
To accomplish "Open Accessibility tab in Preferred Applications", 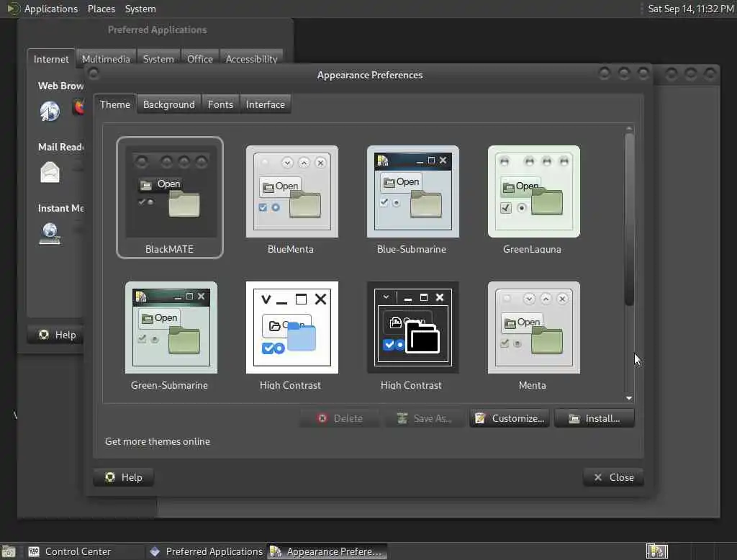I will tap(251, 59).
